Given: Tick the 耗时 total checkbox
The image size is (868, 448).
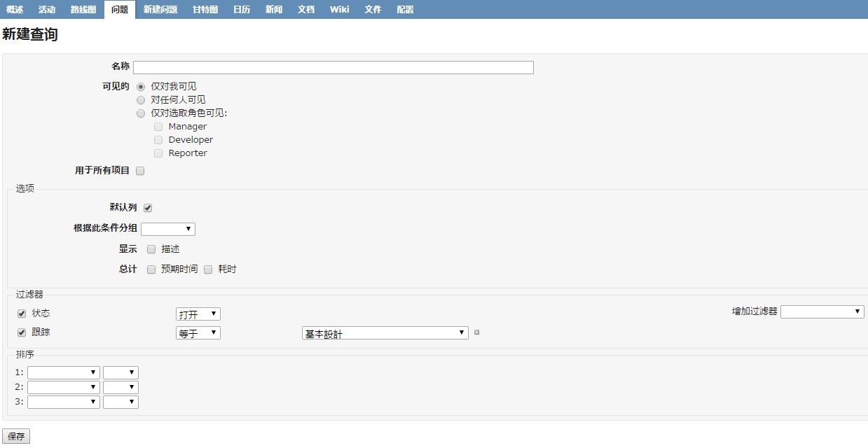Looking at the screenshot, I should 208,269.
